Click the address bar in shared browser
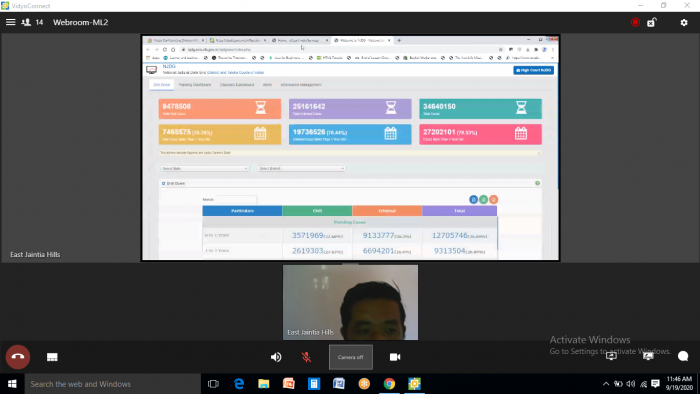This screenshot has height=394, width=700. 339,50
